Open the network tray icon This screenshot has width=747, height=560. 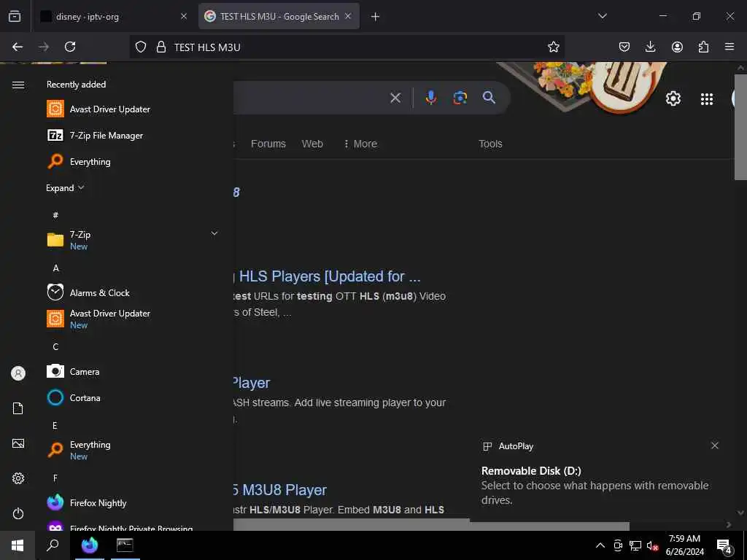point(635,545)
